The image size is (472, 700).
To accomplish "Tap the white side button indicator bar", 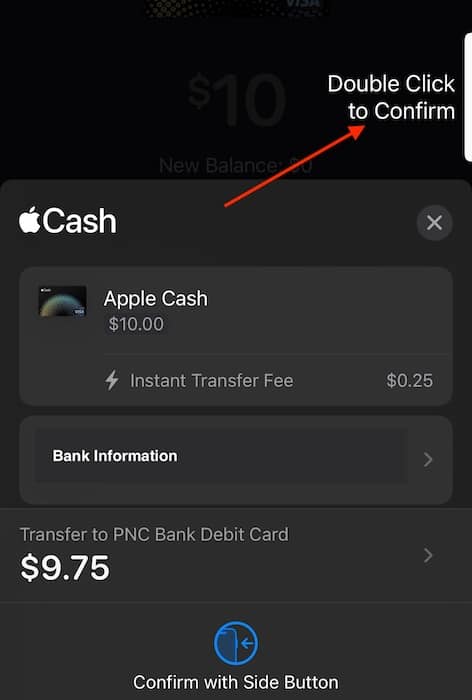I will (468, 97).
